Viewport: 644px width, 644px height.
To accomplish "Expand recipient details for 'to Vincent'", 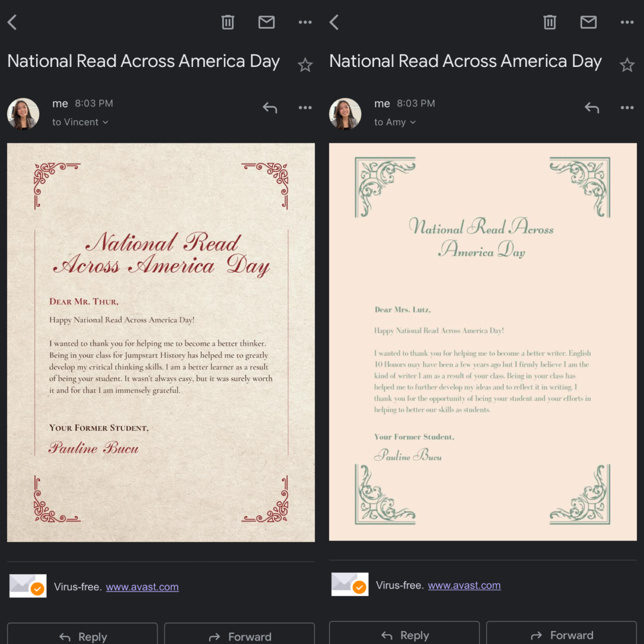I will point(80,122).
